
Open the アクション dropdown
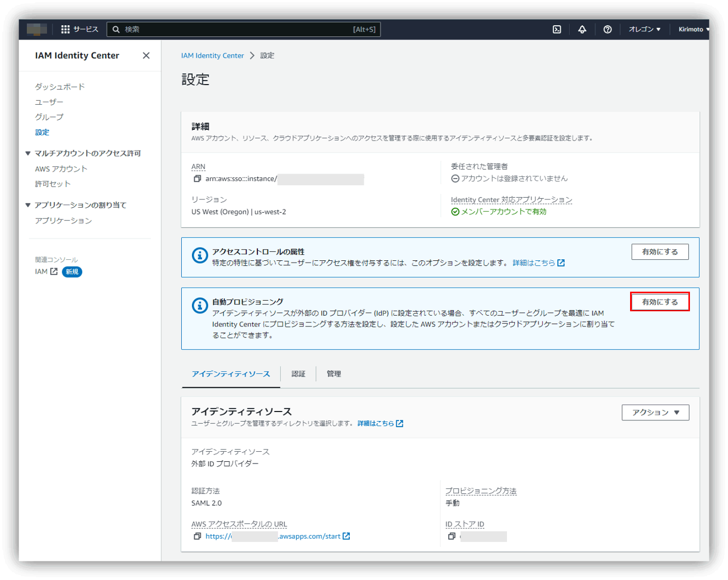pyautogui.click(x=655, y=413)
